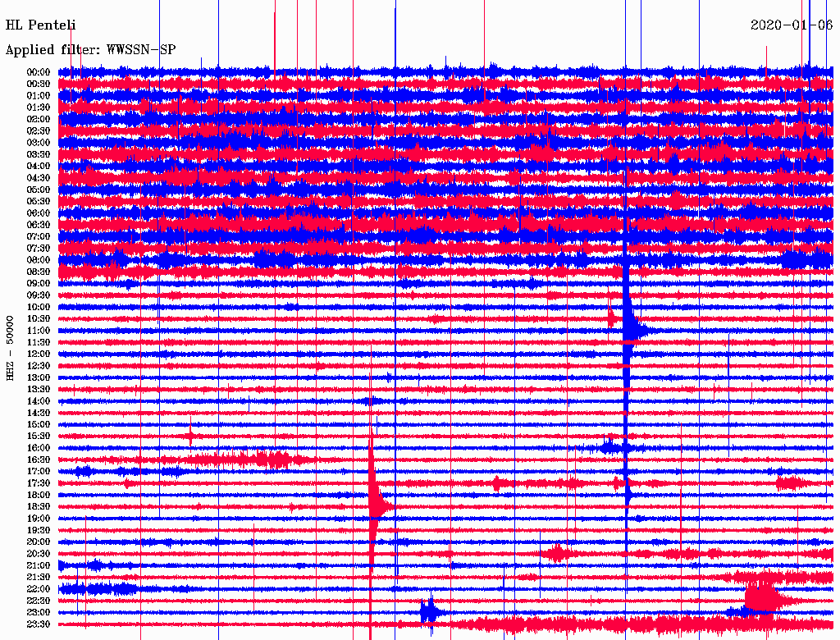The height and width of the screenshot is (640, 840).
Task: Select the 10:30 time row label
Action: click(39, 319)
